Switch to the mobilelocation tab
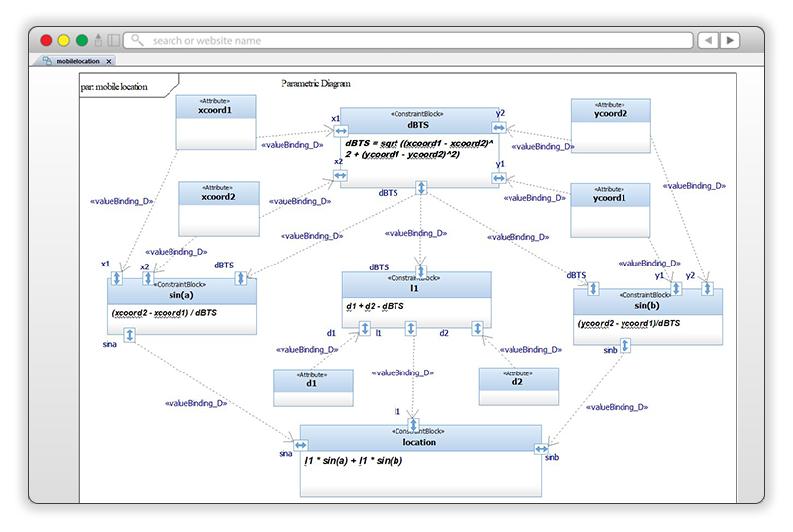 pyautogui.click(x=77, y=61)
